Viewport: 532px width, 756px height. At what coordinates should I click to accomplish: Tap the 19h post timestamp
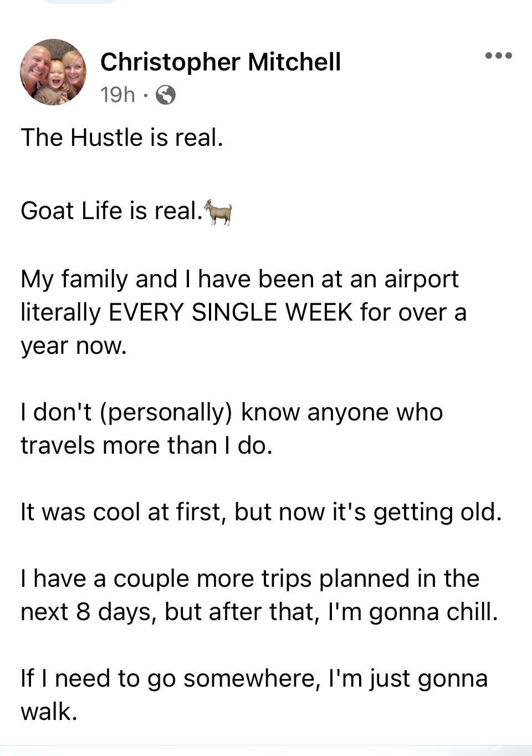(x=117, y=95)
